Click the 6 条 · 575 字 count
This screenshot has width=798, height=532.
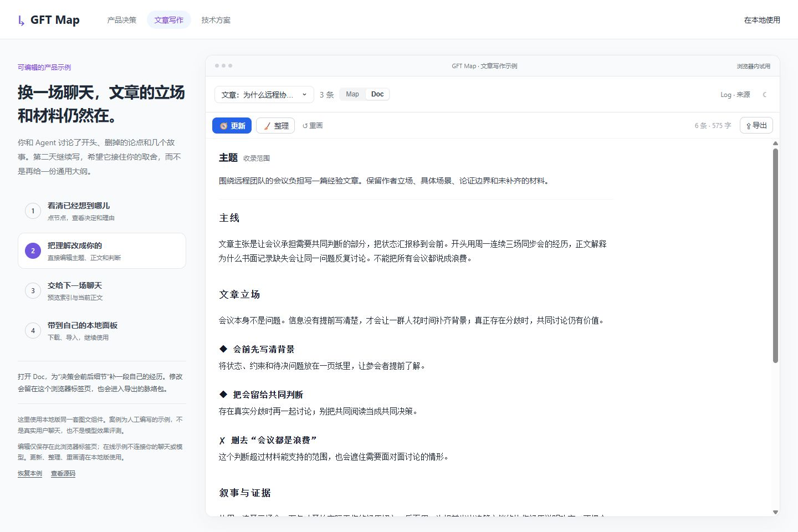pos(713,126)
